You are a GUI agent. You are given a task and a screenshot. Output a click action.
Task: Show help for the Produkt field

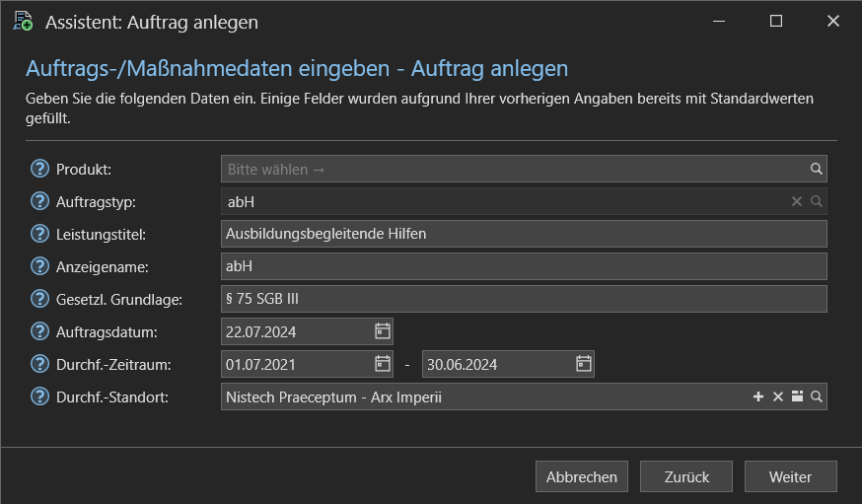39,169
